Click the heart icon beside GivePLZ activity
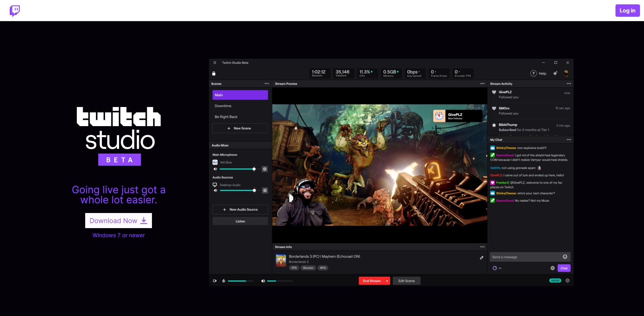This screenshot has height=316, width=644. (x=494, y=92)
